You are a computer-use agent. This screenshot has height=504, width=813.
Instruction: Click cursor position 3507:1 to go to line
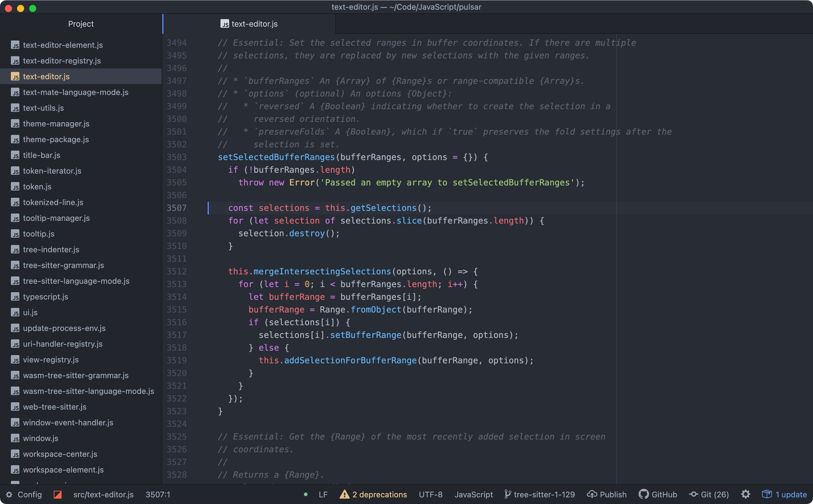[x=158, y=494]
